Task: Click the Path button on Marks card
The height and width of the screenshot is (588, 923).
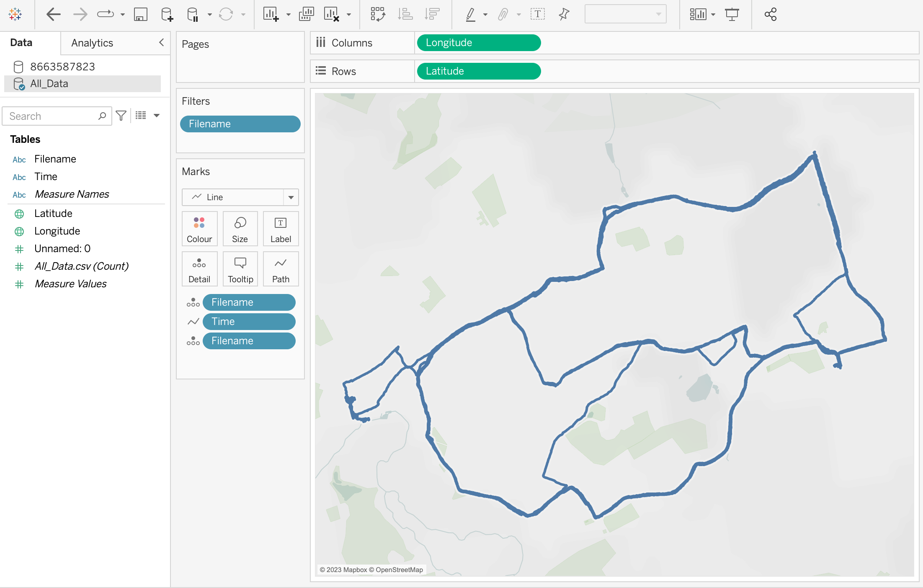Action: pos(281,269)
